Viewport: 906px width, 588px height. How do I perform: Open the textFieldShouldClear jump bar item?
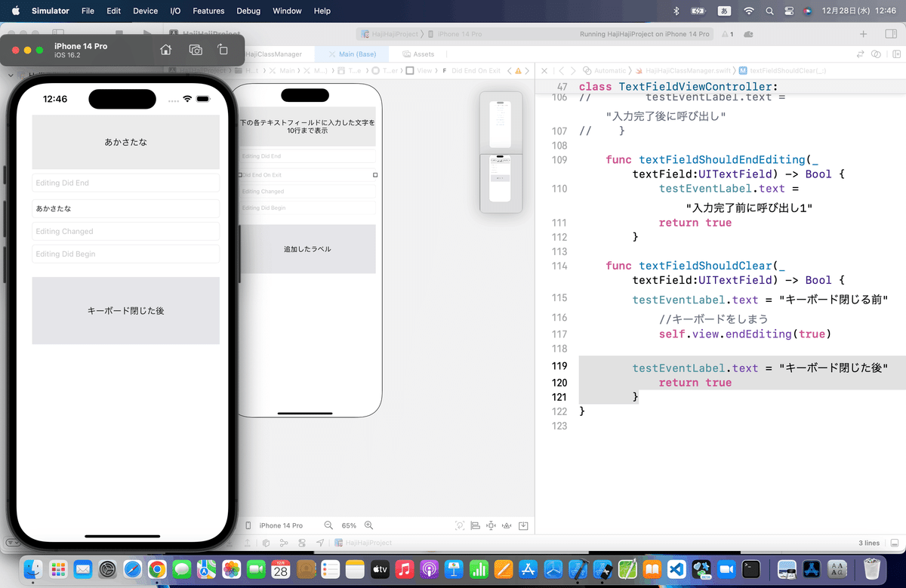(782, 70)
